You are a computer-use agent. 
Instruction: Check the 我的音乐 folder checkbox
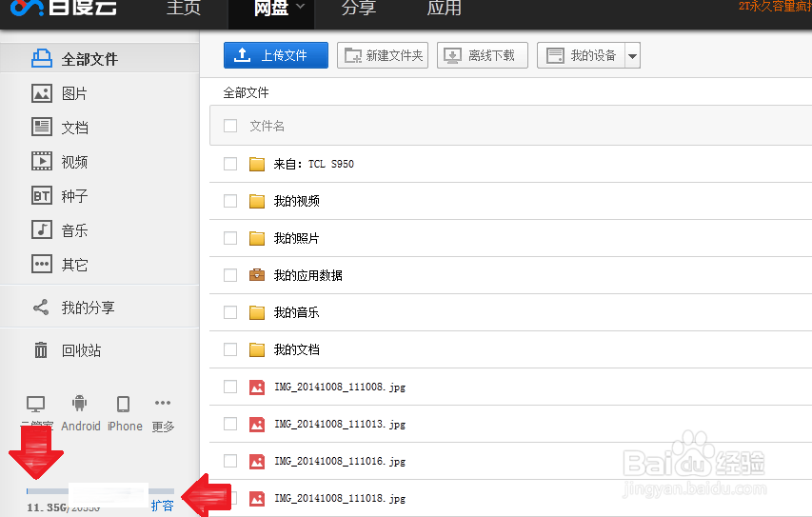coord(230,312)
